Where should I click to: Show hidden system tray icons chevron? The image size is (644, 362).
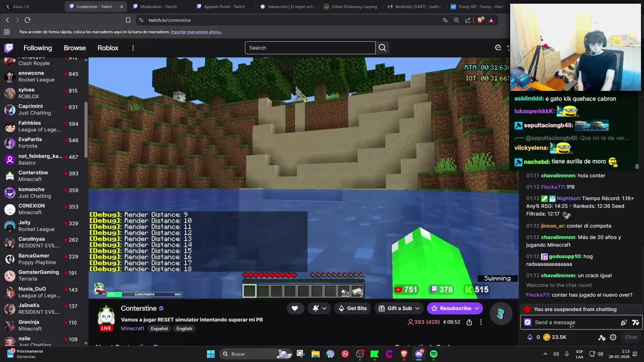coord(545,354)
